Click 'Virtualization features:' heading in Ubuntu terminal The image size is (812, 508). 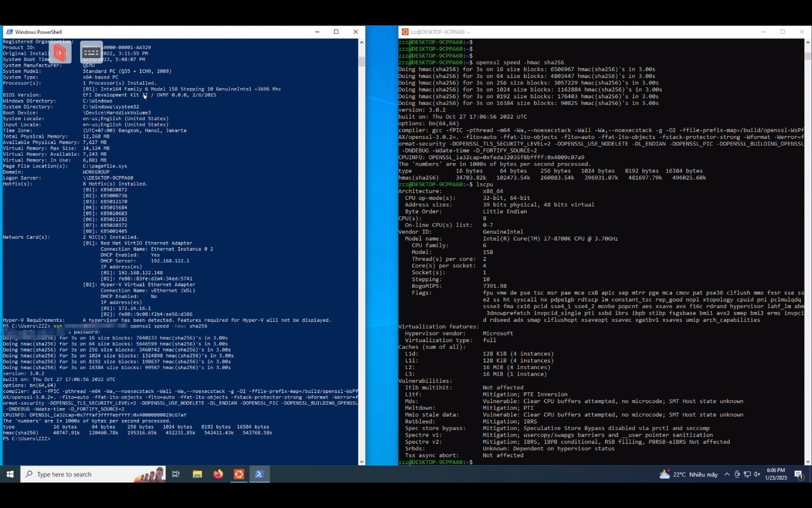[439, 327]
